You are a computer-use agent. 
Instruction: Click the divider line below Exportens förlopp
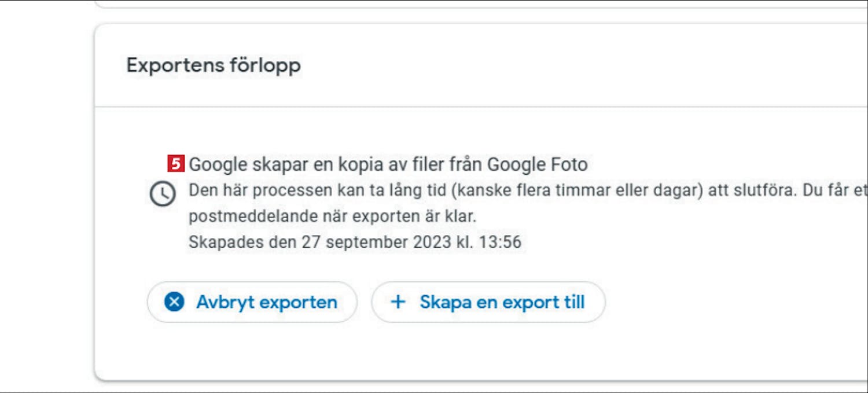coord(481,106)
